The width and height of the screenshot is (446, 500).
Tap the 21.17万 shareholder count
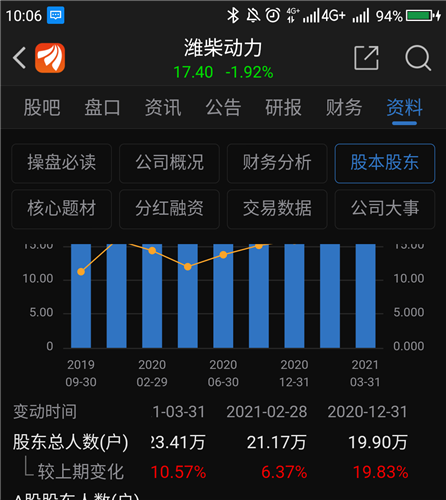276,443
